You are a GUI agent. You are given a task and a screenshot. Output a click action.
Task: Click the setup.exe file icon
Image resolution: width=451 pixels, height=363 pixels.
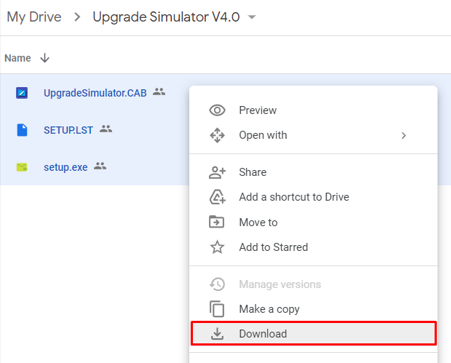coord(22,167)
